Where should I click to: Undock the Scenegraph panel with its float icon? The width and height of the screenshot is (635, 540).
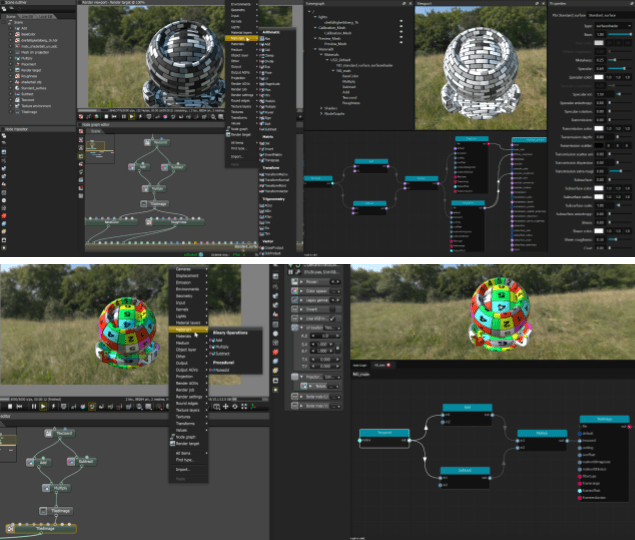404,3
